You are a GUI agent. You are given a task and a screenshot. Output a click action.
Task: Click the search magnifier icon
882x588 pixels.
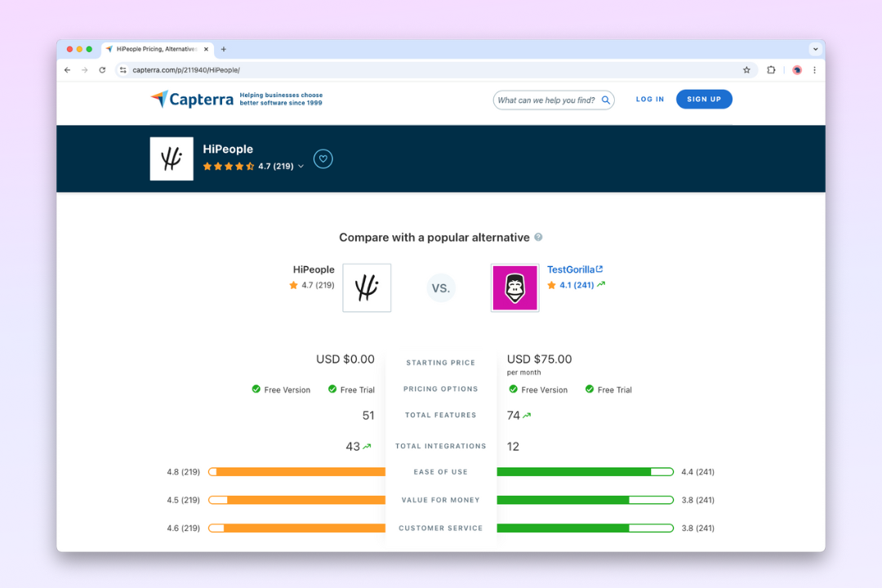606,100
